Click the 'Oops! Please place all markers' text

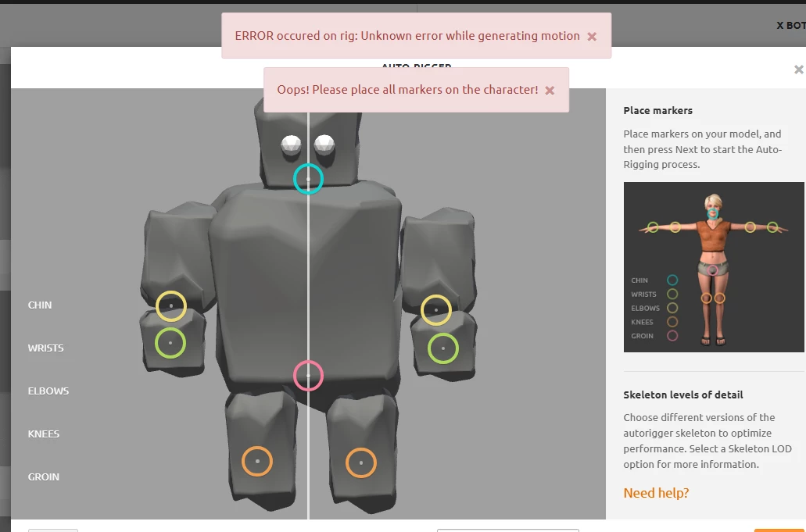[407, 90]
